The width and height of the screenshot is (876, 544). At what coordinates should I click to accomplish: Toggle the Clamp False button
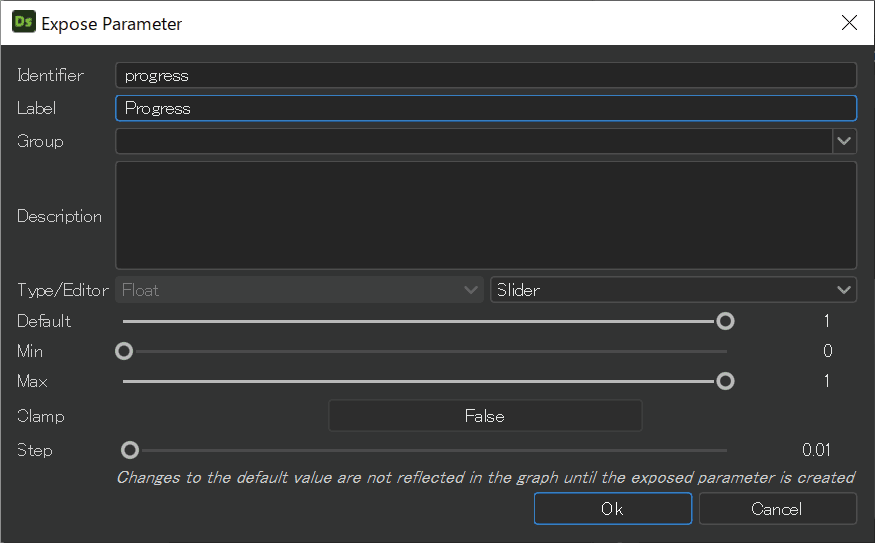(x=485, y=416)
